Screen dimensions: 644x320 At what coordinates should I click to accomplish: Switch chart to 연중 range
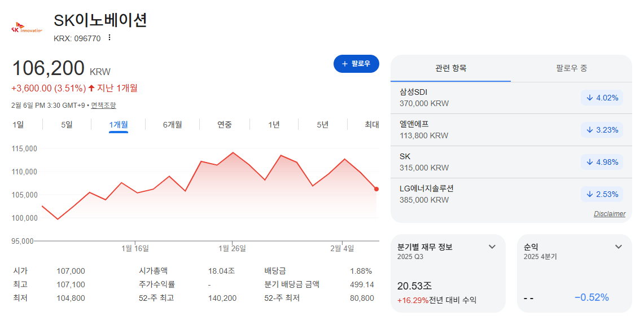225,125
